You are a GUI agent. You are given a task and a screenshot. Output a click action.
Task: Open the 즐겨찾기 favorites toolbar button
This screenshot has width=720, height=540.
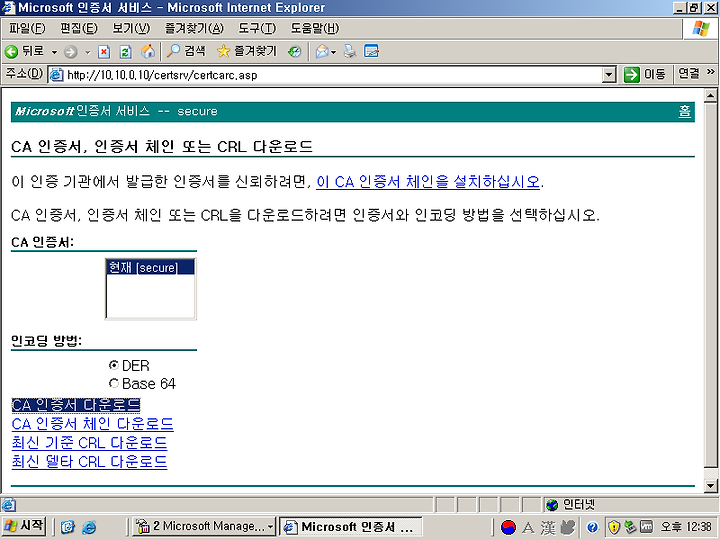pyautogui.click(x=247, y=51)
